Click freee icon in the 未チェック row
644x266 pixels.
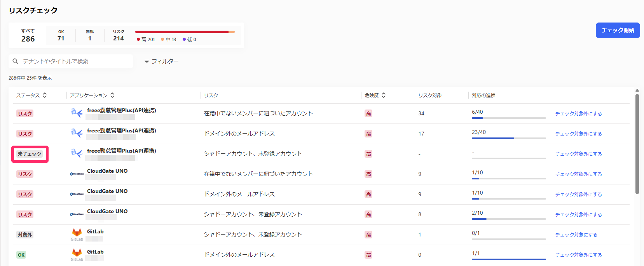pyautogui.click(x=77, y=153)
